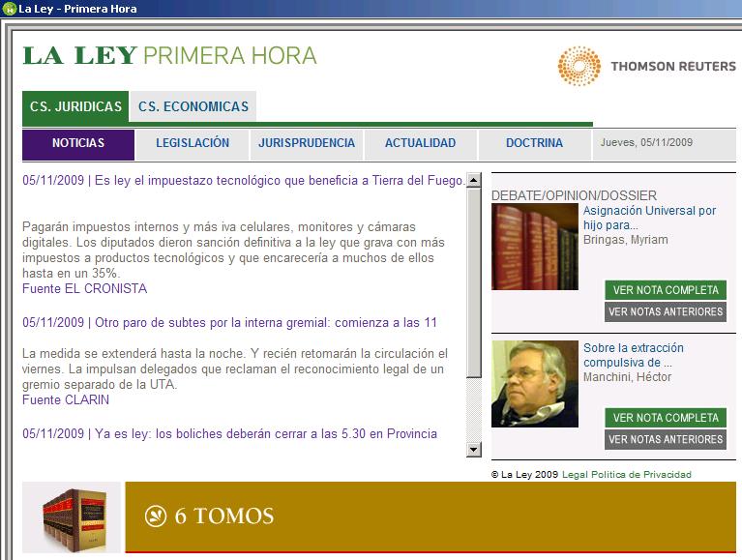This screenshot has height=560, width=742.
Task: Open the paro de subtes headline
Action: point(229,323)
